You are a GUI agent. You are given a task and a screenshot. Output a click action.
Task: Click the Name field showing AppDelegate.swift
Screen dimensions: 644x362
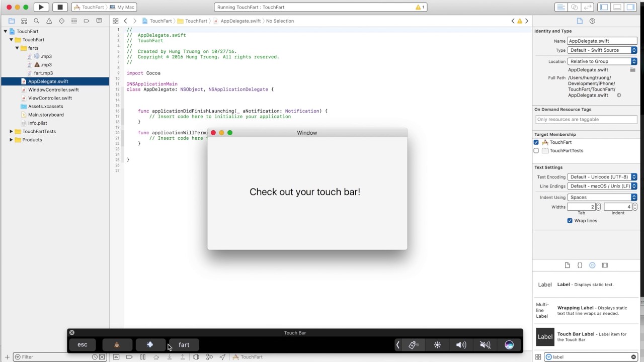(x=602, y=41)
